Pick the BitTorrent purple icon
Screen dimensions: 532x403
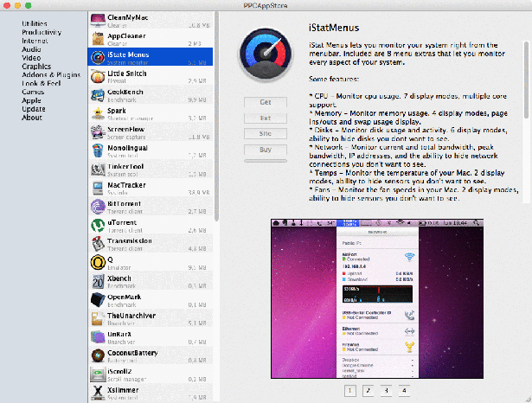(x=98, y=208)
